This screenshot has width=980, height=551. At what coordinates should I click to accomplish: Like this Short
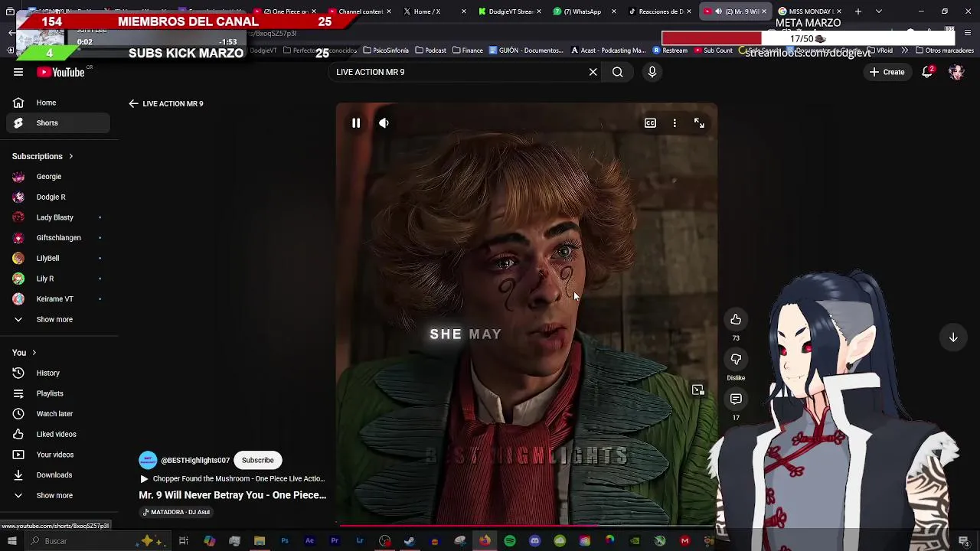pyautogui.click(x=736, y=319)
